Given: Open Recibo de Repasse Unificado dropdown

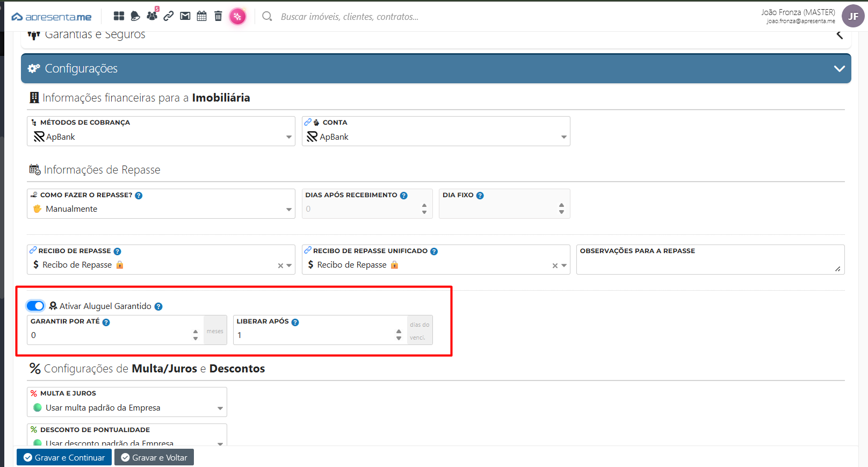Looking at the screenshot, I should [x=436, y=260].
